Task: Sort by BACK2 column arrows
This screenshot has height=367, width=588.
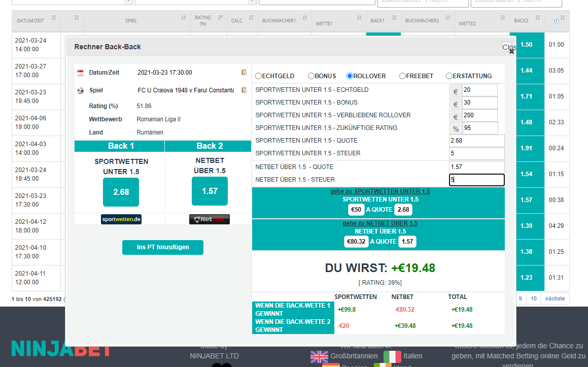Action: [x=538, y=18]
